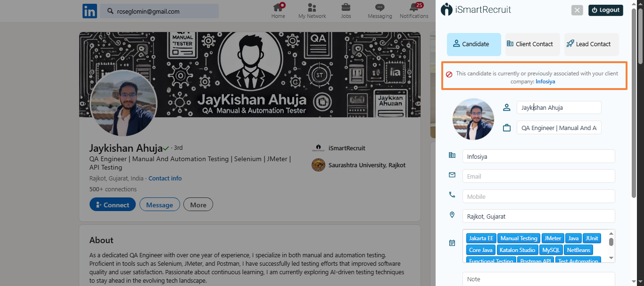Click 500+ connections text

(x=113, y=189)
